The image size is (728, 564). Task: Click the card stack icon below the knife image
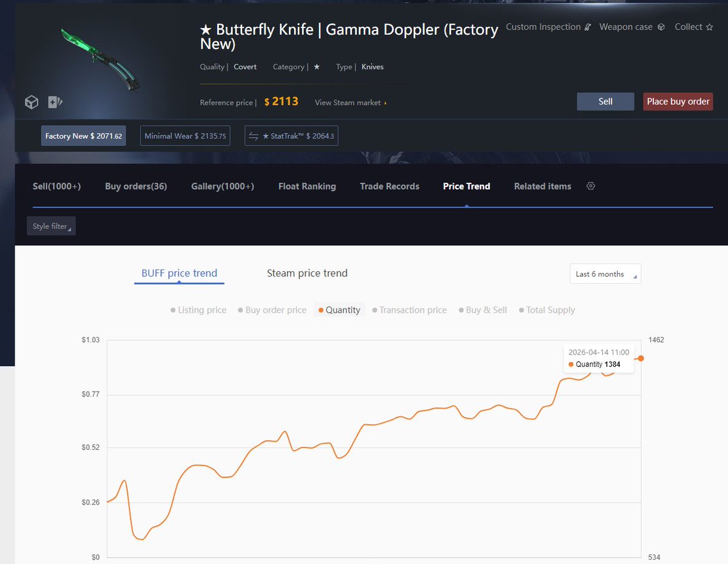(x=55, y=102)
